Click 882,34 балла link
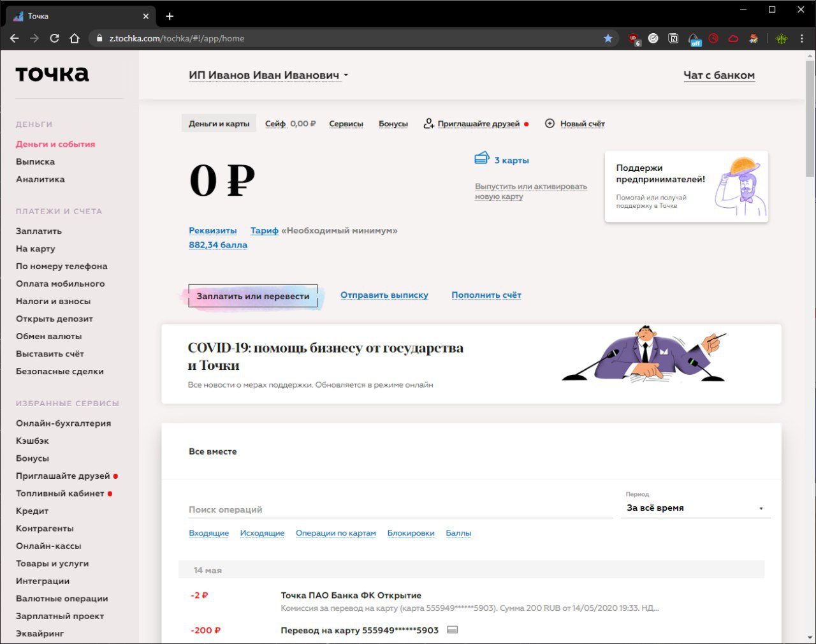This screenshot has height=644, width=816. pyautogui.click(x=218, y=245)
